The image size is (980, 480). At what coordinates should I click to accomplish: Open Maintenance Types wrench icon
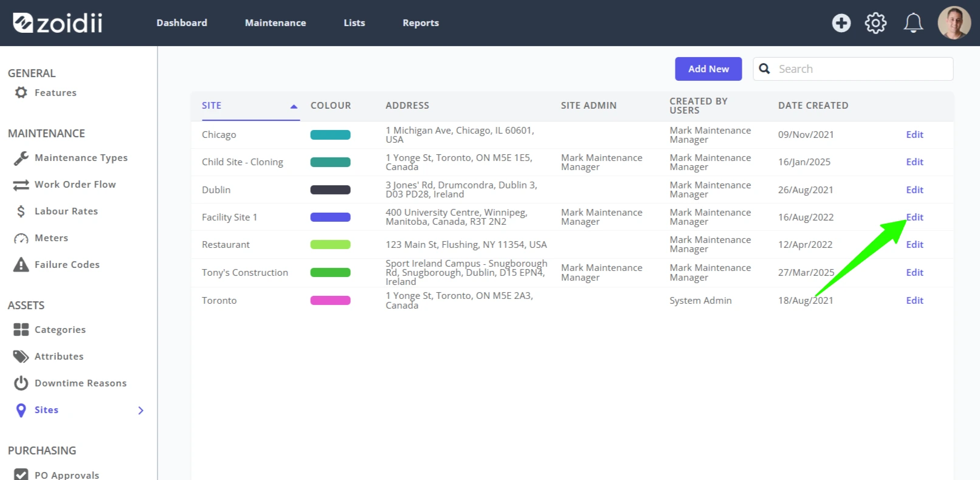pyautogui.click(x=21, y=158)
